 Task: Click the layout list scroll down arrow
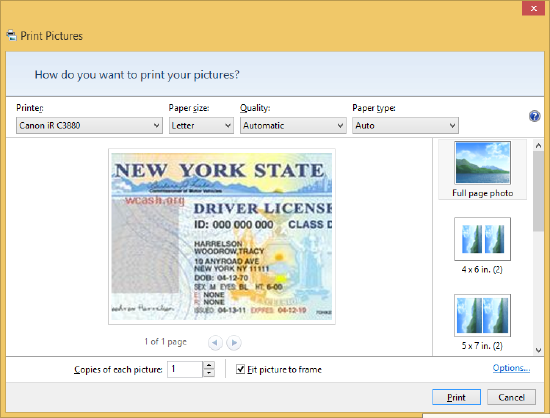coord(538,350)
